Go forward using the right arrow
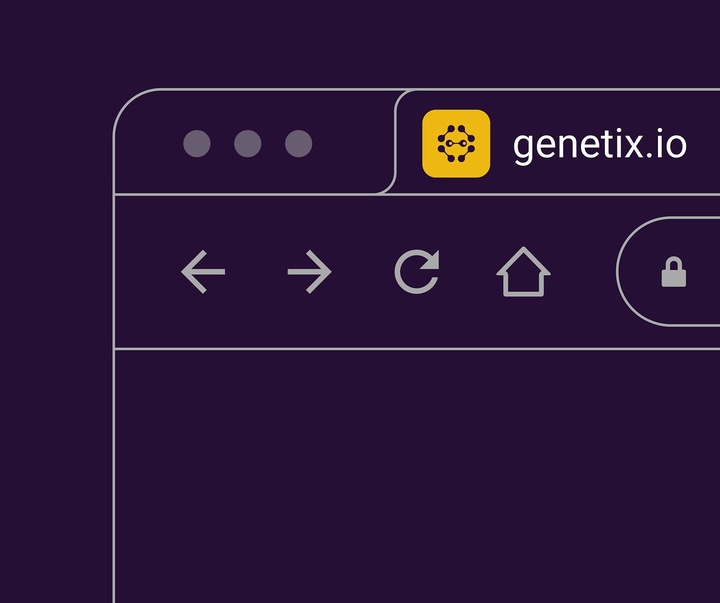This screenshot has height=603, width=720. tap(309, 272)
